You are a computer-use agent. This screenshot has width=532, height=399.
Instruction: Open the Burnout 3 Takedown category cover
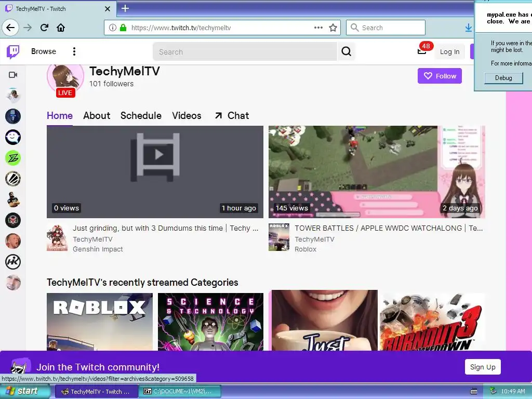tap(432, 322)
